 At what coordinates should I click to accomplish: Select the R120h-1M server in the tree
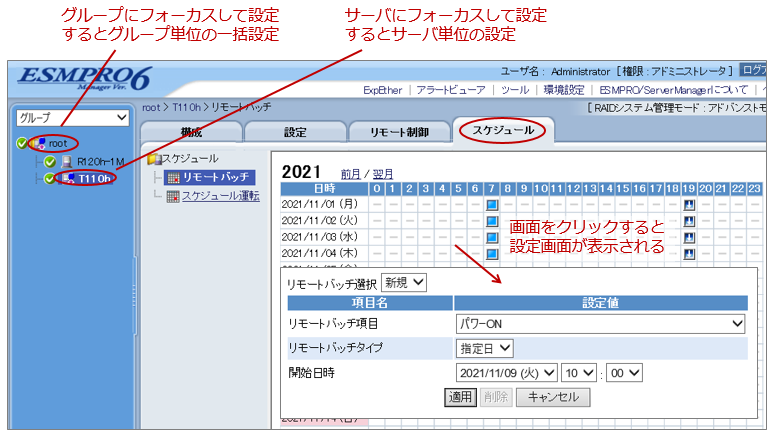101,162
